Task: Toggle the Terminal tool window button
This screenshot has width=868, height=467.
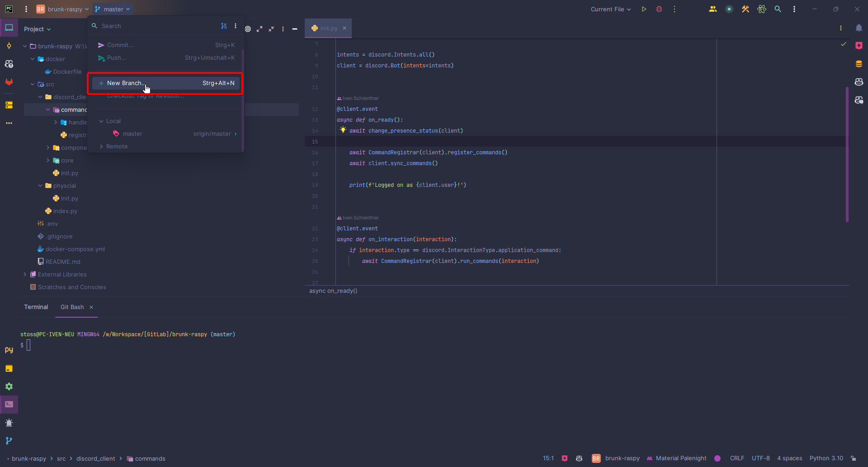Action: click(x=9, y=404)
